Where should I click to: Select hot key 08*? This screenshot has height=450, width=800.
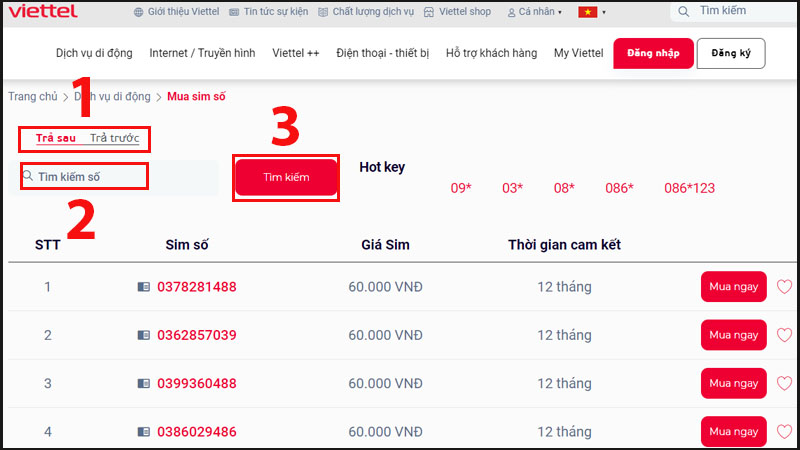pos(564,188)
